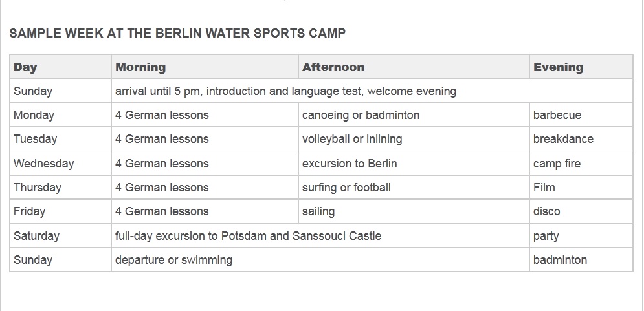The height and width of the screenshot is (311, 644).
Task: Click the breakdance evening cell
Action: (581, 139)
